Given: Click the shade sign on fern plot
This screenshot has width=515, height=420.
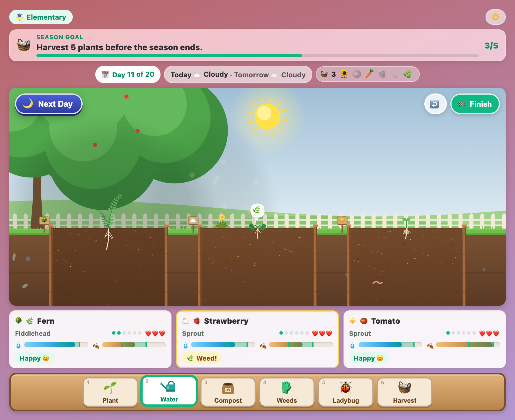Looking at the screenshot, I should pyautogui.click(x=44, y=221).
